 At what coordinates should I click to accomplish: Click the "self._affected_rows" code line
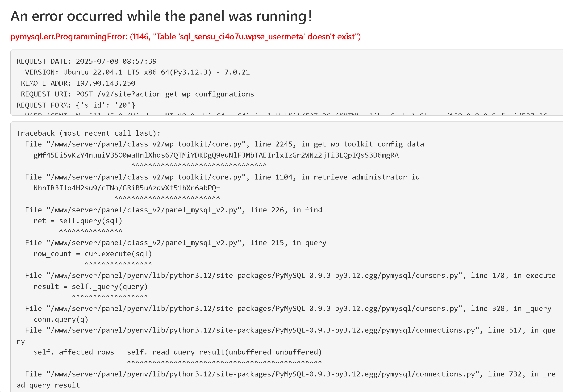click(178, 352)
